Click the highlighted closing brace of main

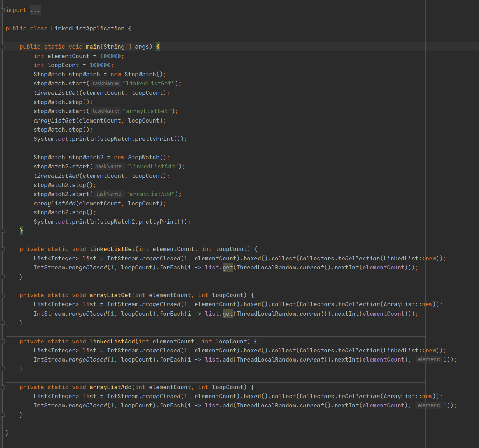pos(21,231)
